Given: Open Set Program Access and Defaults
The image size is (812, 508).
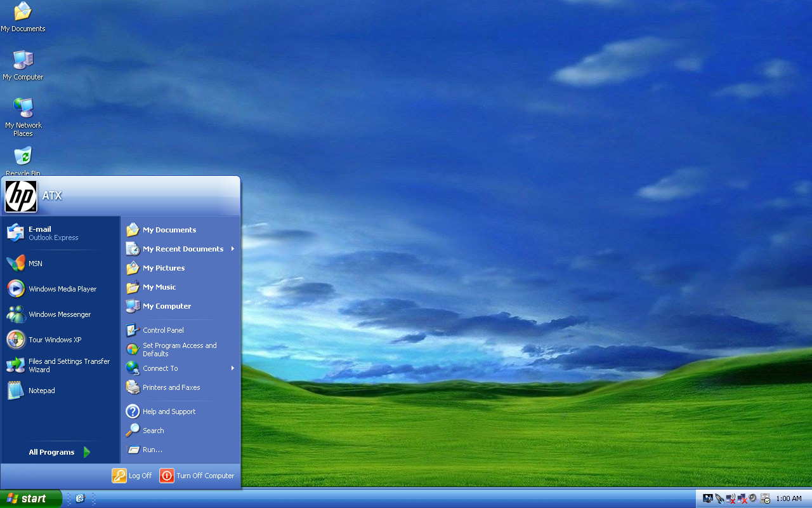Looking at the screenshot, I should pyautogui.click(x=181, y=349).
